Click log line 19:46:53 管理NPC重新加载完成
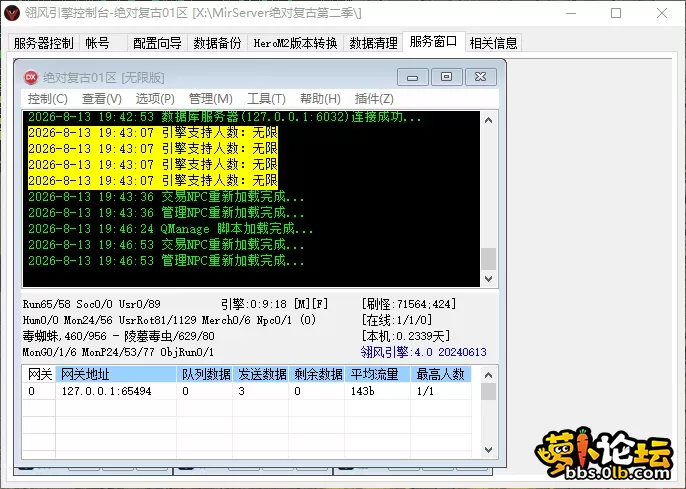 (166, 261)
